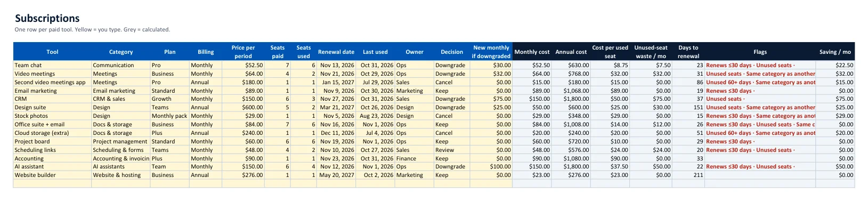Screen dimensions: 868x201
Task: Click the Project management category cell
Action: (x=121, y=141)
